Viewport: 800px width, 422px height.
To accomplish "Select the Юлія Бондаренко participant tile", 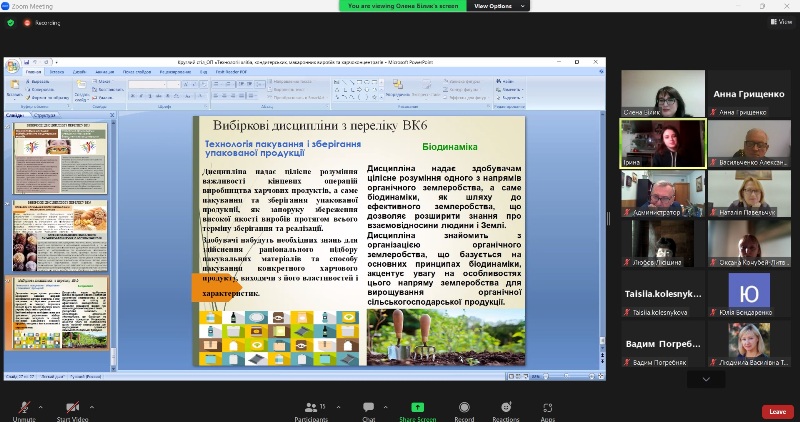I will tap(749, 294).
